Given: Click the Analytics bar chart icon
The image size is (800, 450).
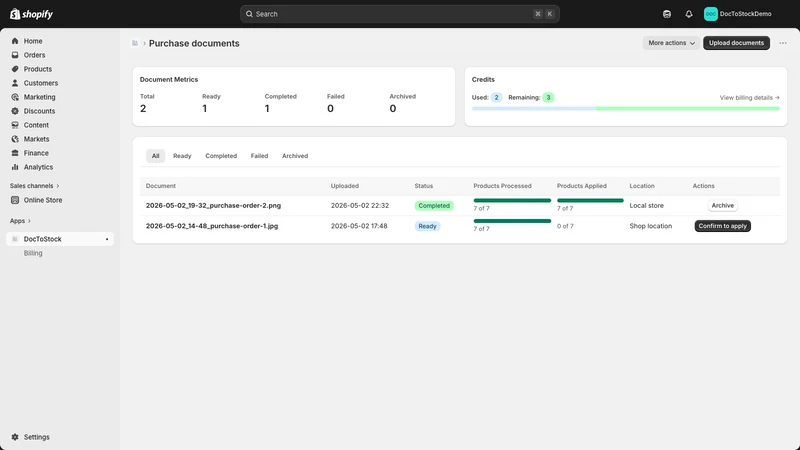Looking at the screenshot, I should 15,167.
